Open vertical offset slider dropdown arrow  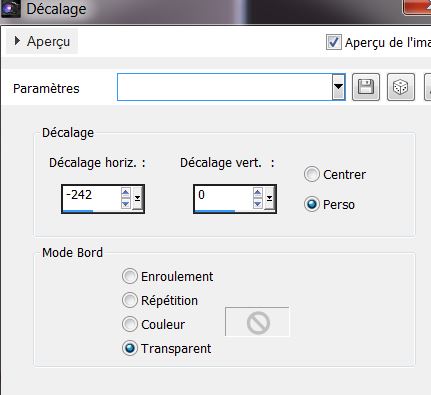(x=269, y=198)
